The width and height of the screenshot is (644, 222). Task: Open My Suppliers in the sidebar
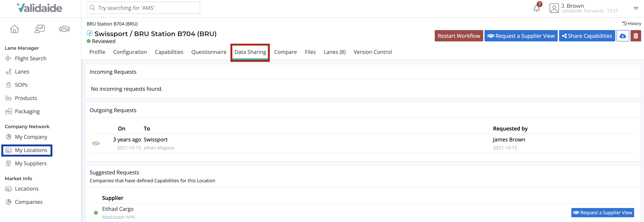click(x=31, y=164)
